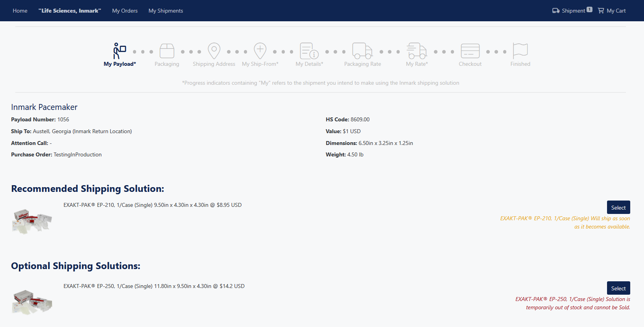Click the Attention Call field text
This screenshot has width=644, height=327.
(x=31, y=143)
